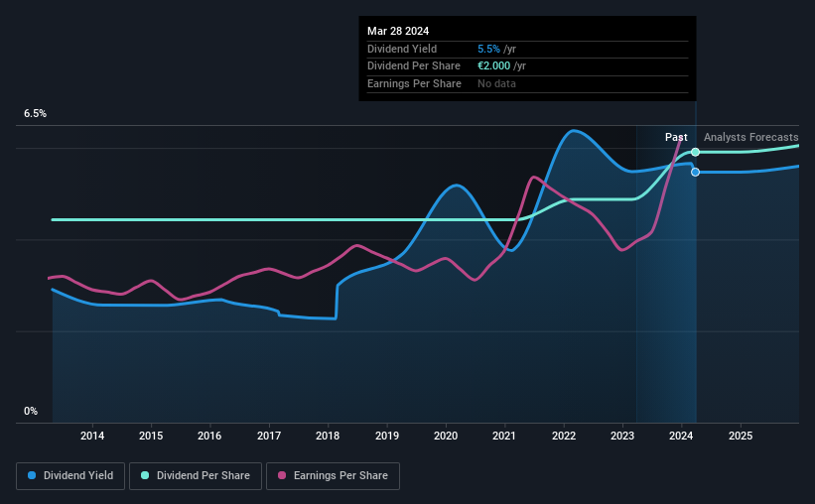
Task: Toggle the Dividend Per Share legend button
Action: [196, 476]
